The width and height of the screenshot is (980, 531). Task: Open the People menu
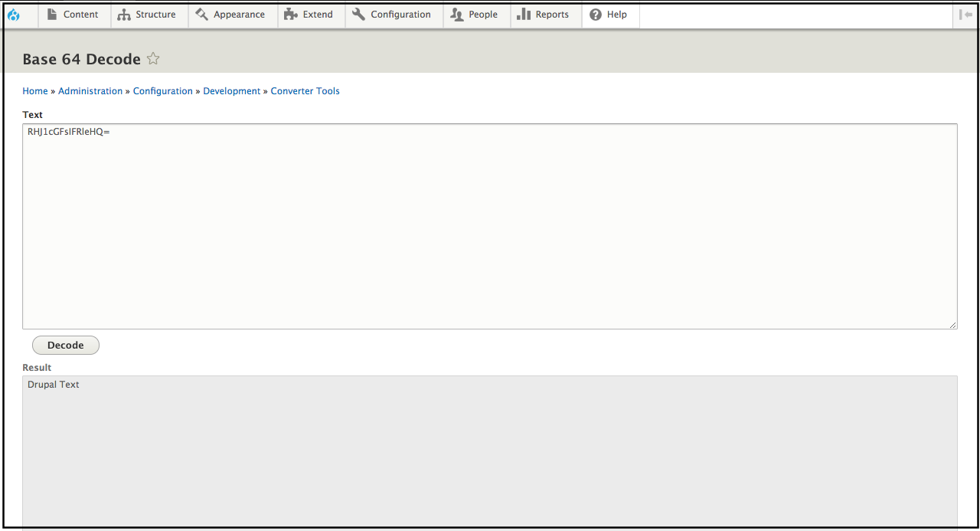pos(475,15)
